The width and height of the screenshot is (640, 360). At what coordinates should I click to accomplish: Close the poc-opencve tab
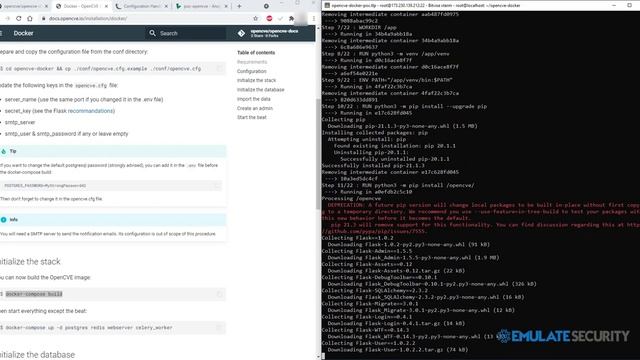tap(226, 6)
